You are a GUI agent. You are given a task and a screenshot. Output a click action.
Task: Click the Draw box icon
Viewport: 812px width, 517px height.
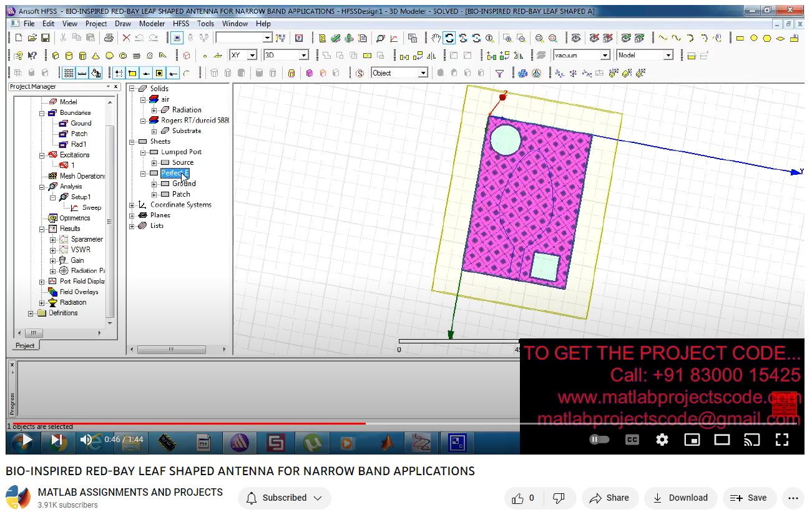(x=56, y=56)
